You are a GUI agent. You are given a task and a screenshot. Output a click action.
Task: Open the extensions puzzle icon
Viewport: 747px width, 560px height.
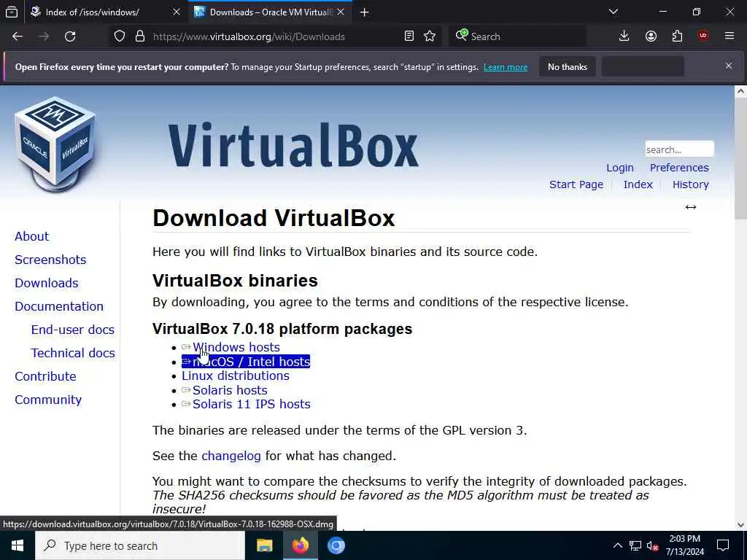677,36
